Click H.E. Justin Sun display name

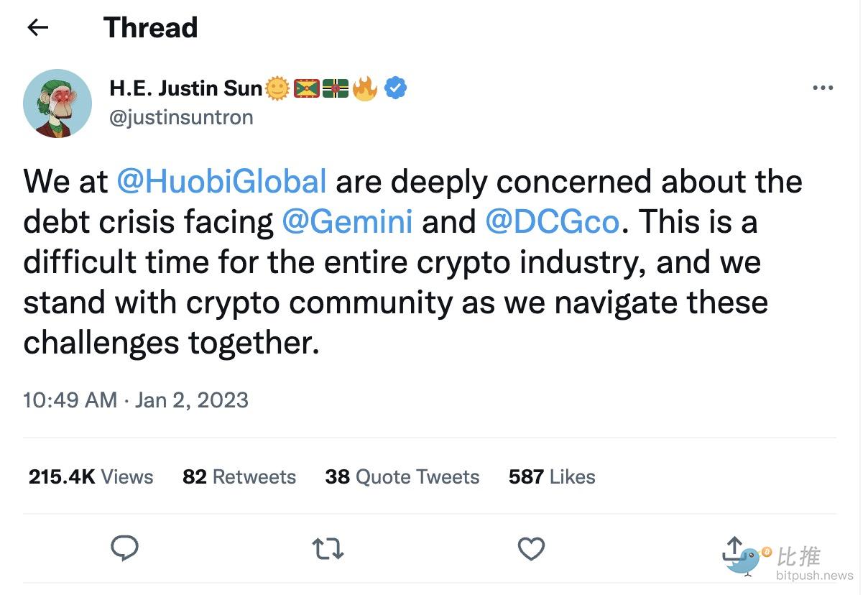[186, 88]
